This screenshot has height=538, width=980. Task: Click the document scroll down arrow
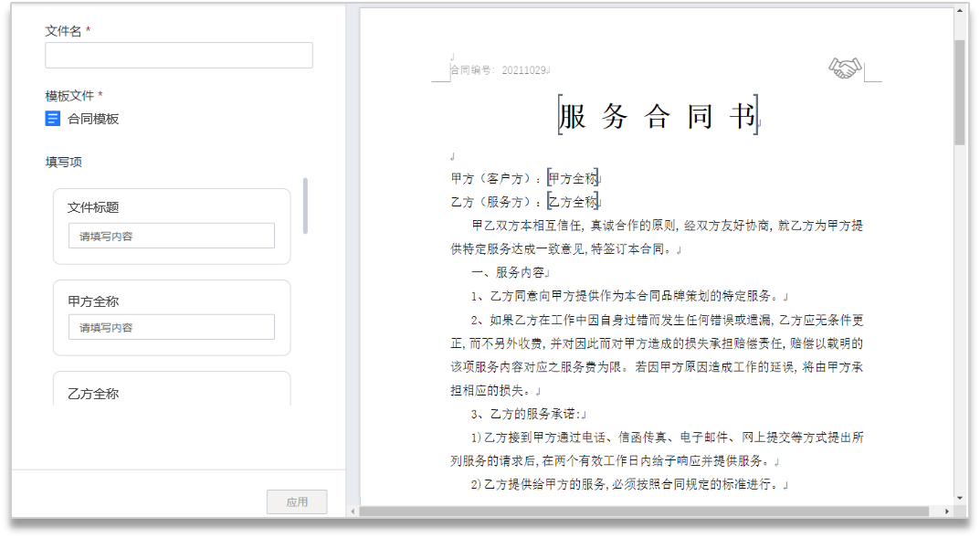coord(960,498)
